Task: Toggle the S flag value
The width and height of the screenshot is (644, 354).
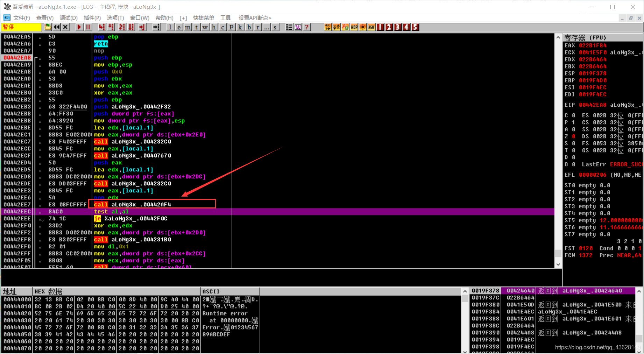Action: [574, 143]
